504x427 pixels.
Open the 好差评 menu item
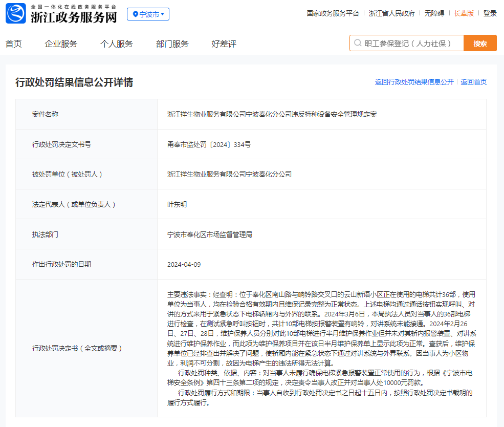click(x=224, y=44)
